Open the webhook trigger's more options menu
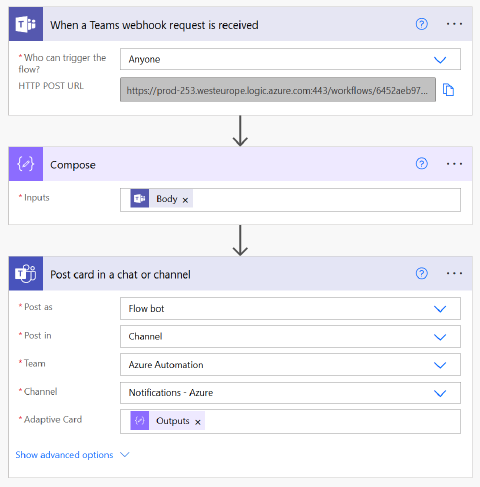This screenshot has height=487, width=480. click(x=454, y=24)
